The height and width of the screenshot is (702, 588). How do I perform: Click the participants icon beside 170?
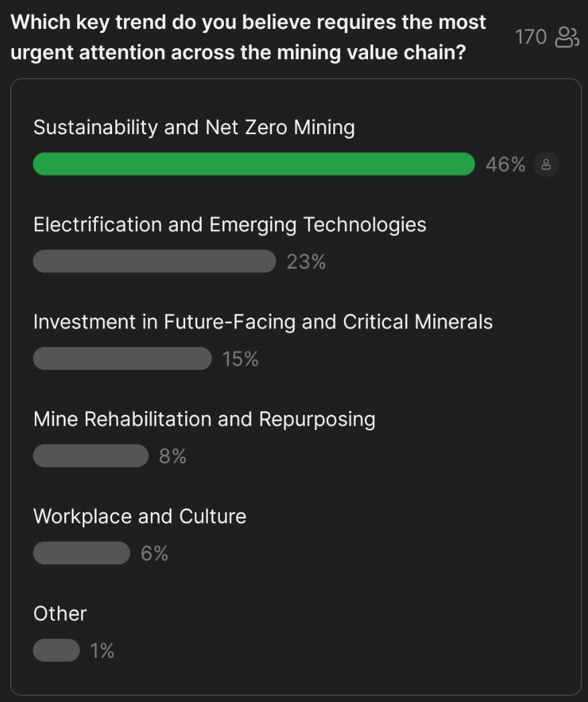(x=567, y=37)
